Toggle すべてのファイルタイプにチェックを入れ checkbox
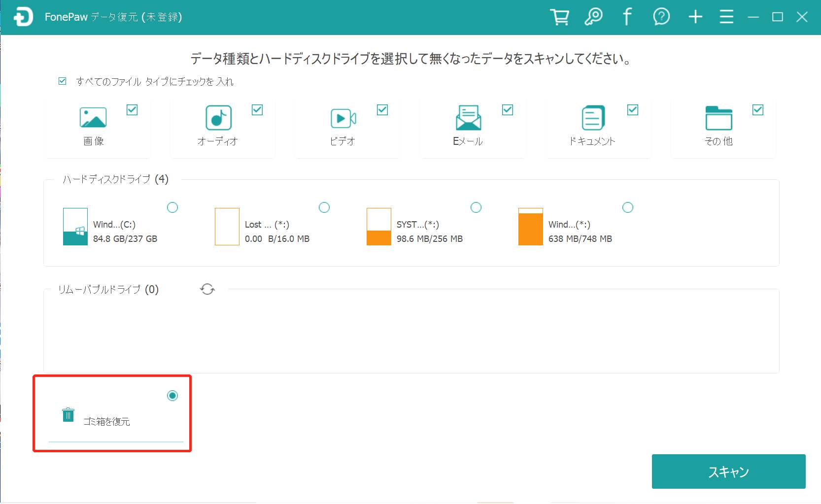The width and height of the screenshot is (821, 504). coord(62,81)
